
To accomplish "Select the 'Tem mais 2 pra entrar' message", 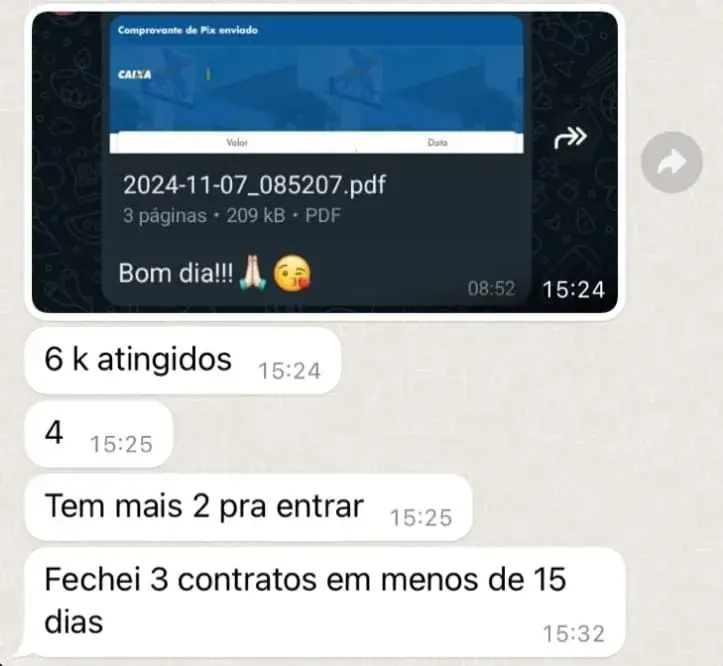I will coord(249,507).
